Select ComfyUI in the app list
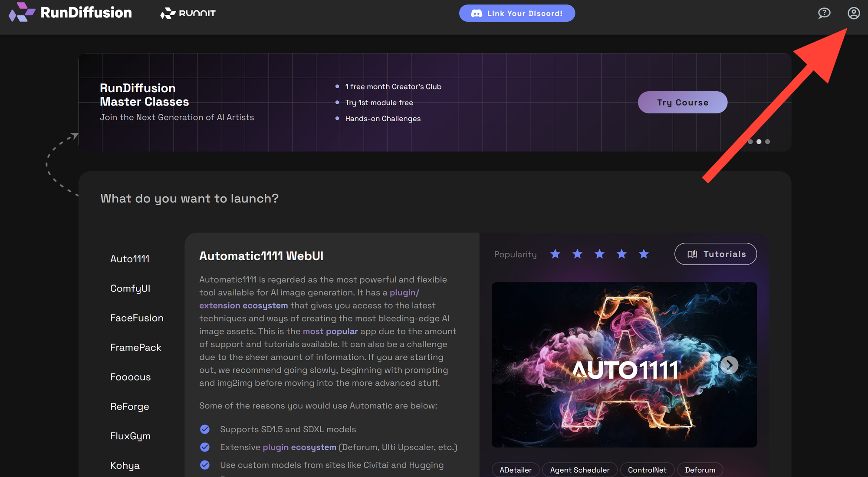Viewport: 868px width, 477px height. tap(130, 288)
